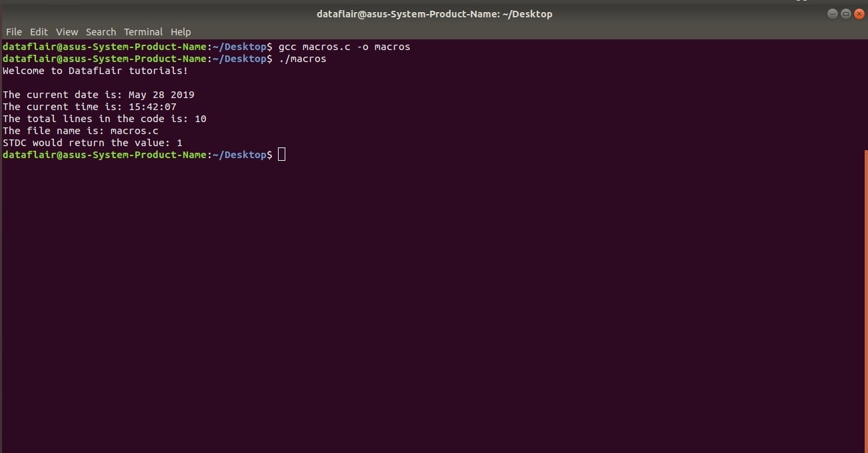Click the 'STDC would return the value: 1' line
The height and width of the screenshot is (453, 868).
(92, 142)
